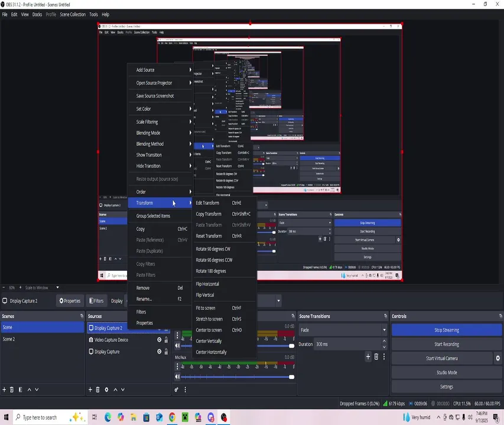
Task: Choose Center Horizontally
Action: coord(224,352)
